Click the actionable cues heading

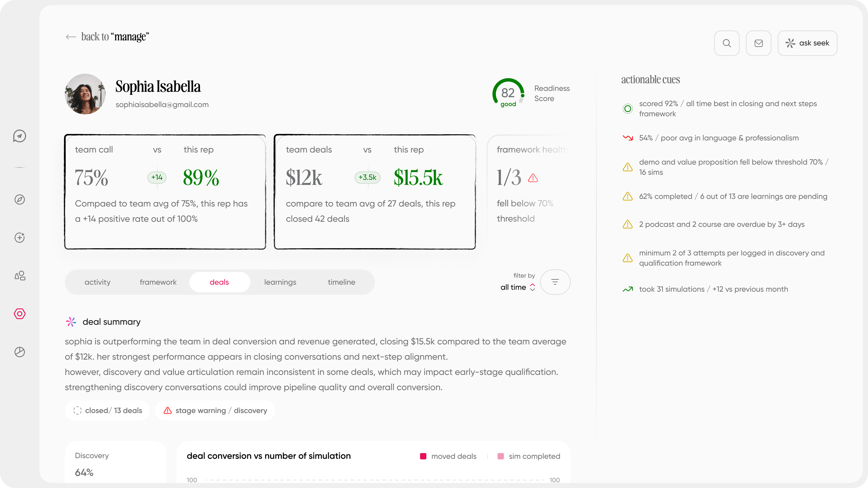click(x=650, y=80)
